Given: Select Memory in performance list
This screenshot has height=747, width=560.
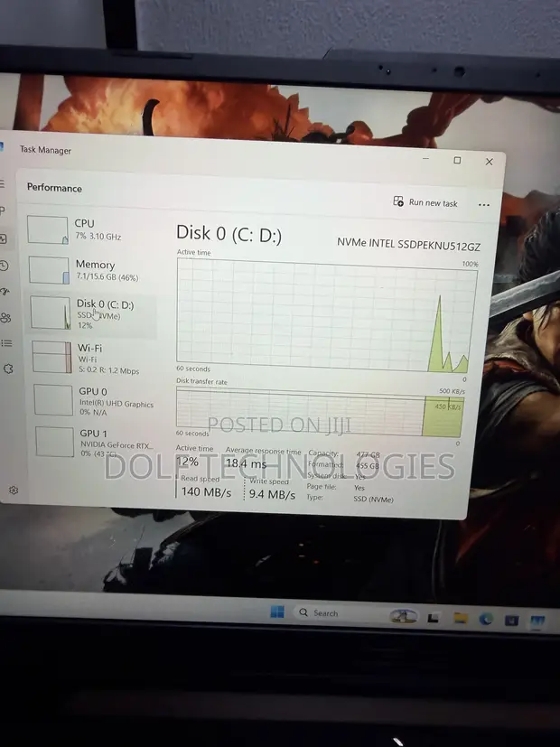Looking at the screenshot, I should [91, 270].
